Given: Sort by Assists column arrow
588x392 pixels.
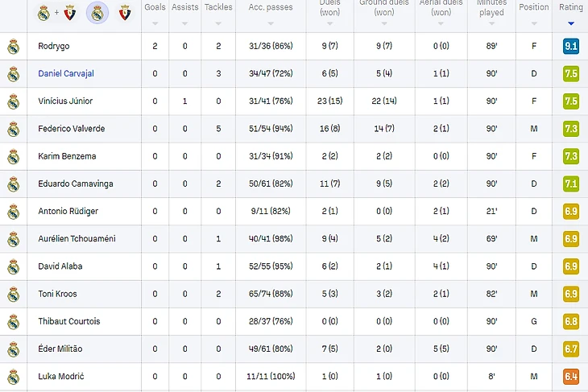Looking at the screenshot, I should click(x=184, y=23).
